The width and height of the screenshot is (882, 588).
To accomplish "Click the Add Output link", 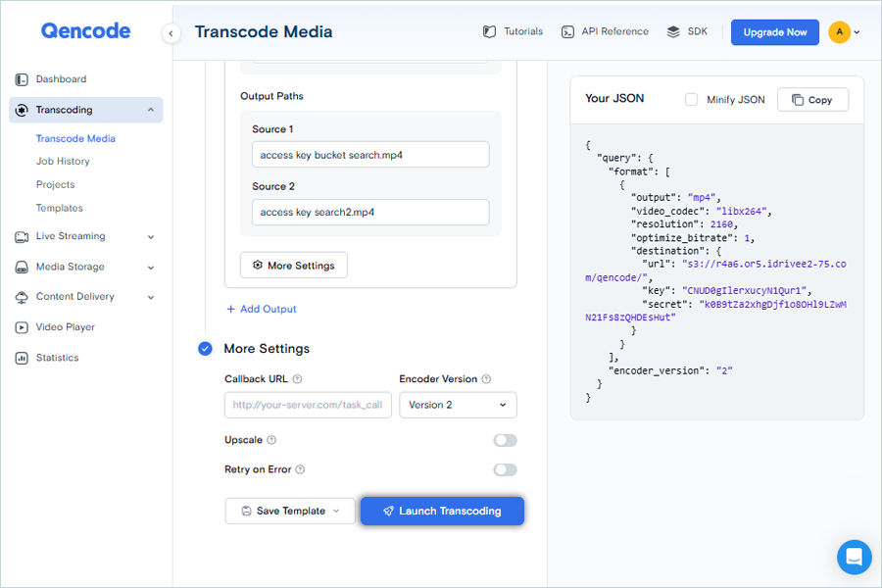I will [262, 309].
